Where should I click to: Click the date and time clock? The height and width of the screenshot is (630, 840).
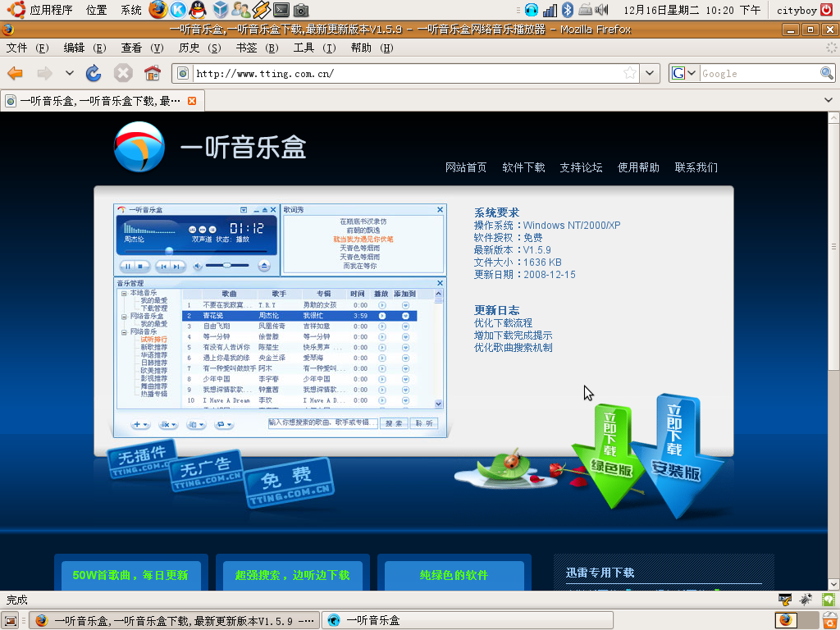tap(692, 10)
